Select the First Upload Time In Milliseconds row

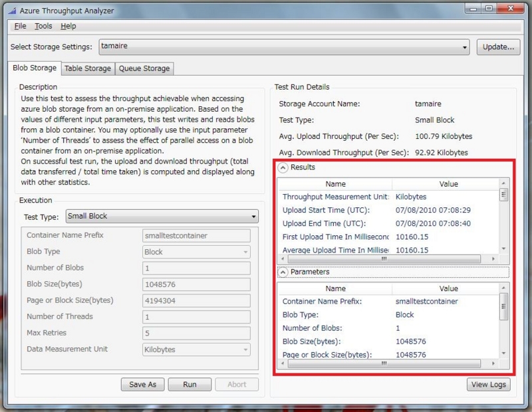pyautogui.click(x=388, y=237)
